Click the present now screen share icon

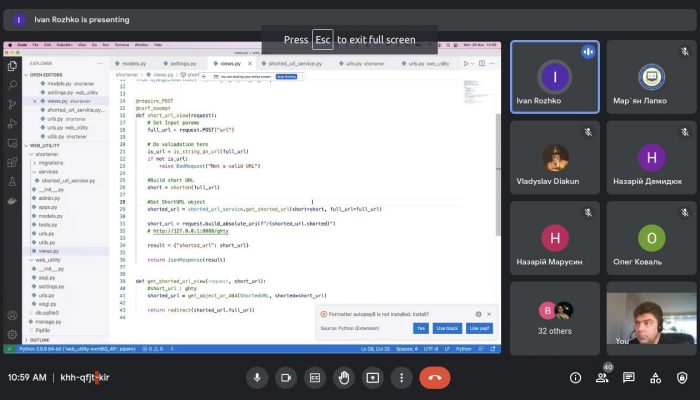tap(373, 377)
